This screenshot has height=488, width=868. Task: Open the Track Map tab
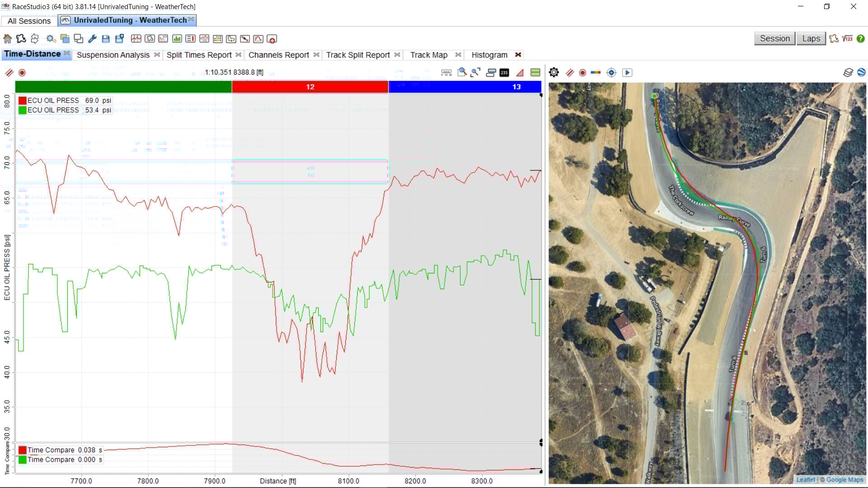click(429, 55)
